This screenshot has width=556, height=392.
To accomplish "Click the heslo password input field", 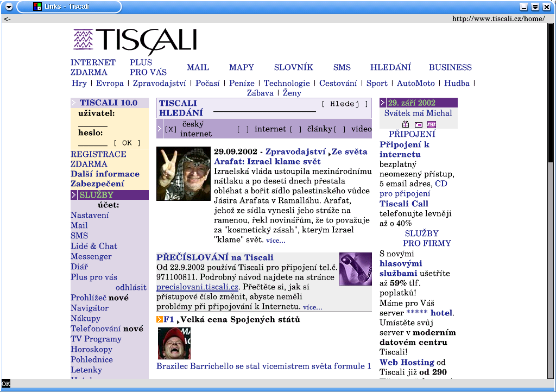I will coord(92,142).
